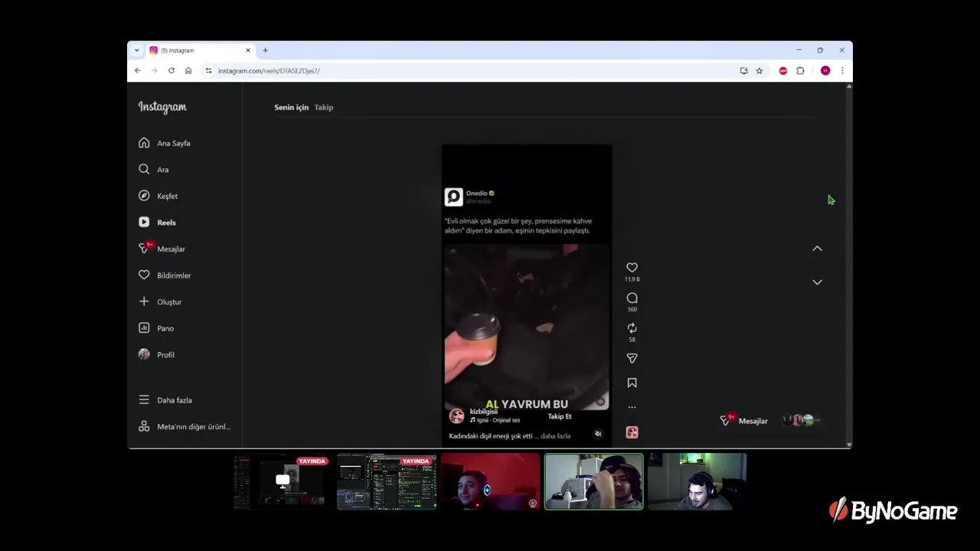Image resolution: width=980 pixels, height=551 pixels.
Task: Open tab search dropdown arrow
Action: point(136,51)
